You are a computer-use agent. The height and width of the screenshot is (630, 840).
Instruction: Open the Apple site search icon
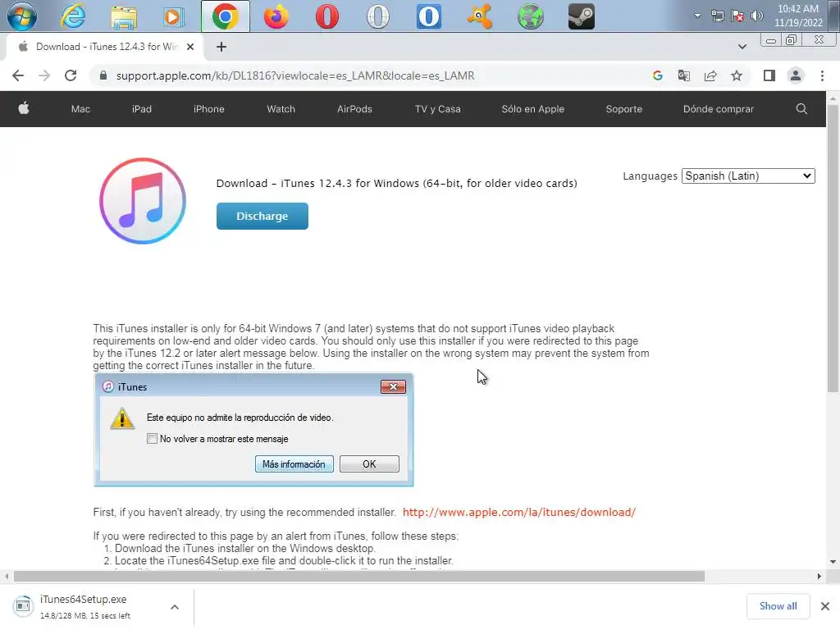pos(801,109)
